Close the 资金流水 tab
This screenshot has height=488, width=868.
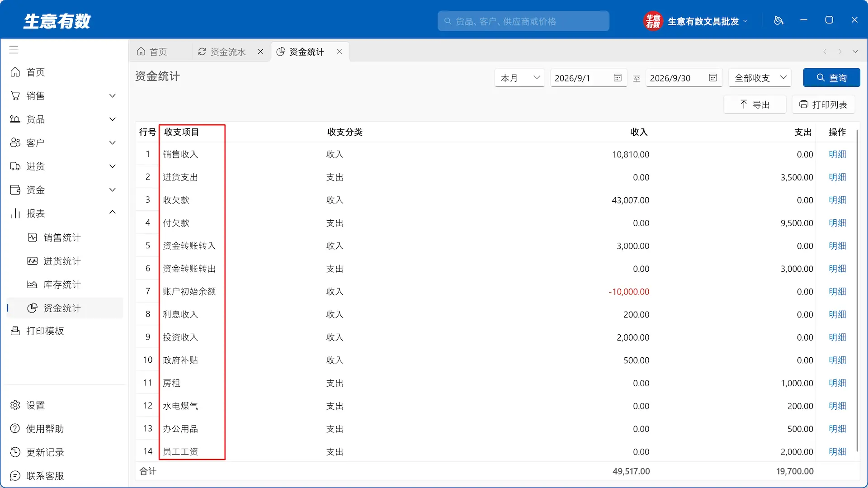(x=261, y=52)
